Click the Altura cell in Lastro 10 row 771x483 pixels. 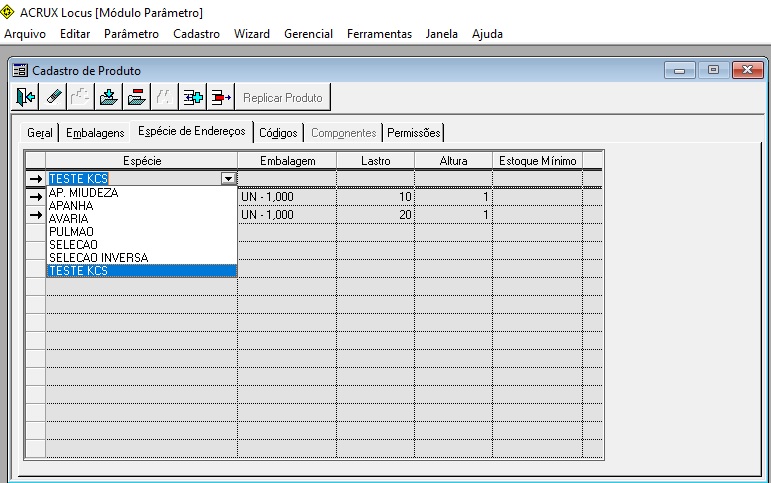point(453,197)
